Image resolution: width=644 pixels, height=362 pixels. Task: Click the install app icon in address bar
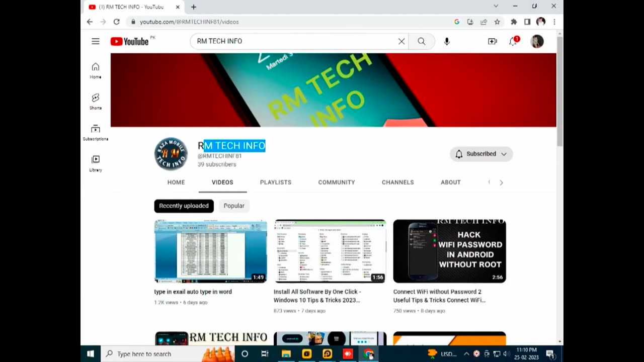470,22
